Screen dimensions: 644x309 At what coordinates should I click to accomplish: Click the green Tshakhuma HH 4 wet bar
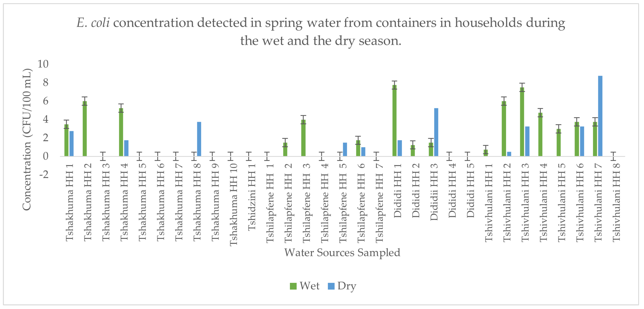tap(121, 132)
